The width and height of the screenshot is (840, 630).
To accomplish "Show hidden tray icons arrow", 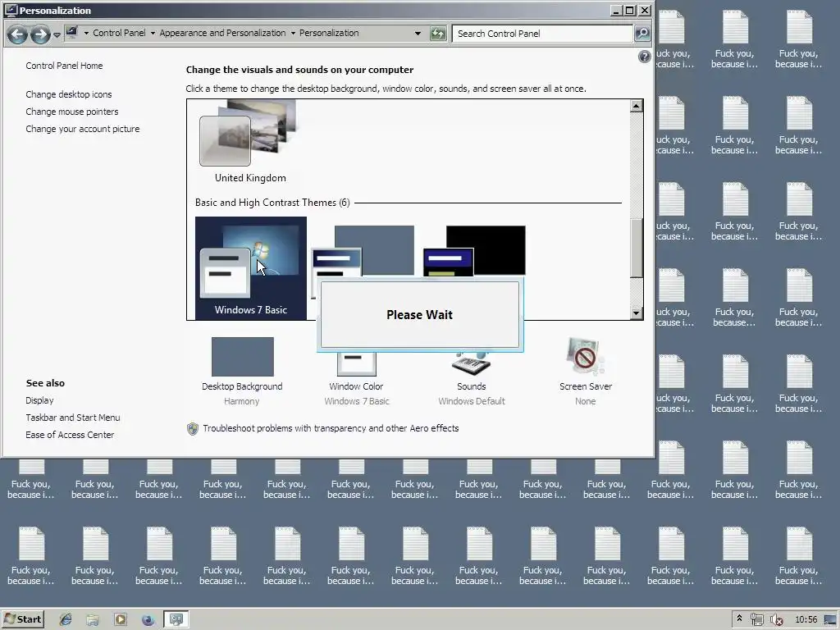I will coord(739,619).
